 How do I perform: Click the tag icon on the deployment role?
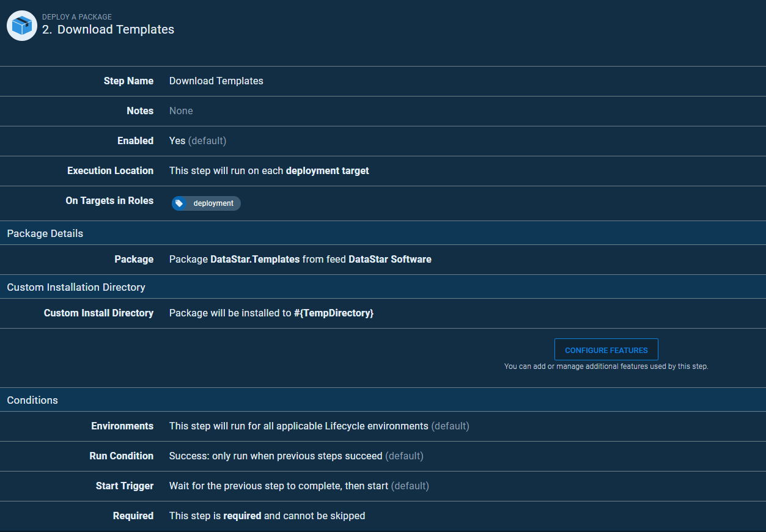tap(179, 203)
